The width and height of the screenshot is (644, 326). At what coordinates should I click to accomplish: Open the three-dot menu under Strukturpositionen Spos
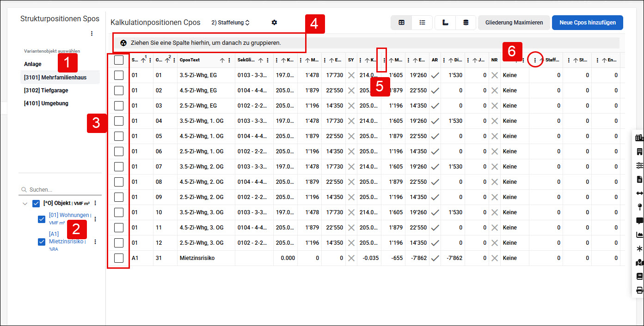(92, 33)
